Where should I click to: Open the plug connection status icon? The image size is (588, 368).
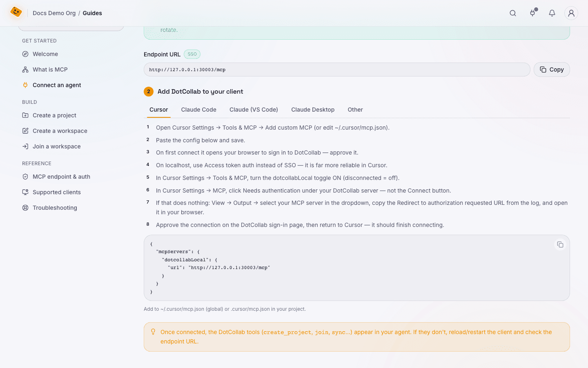pyautogui.click(x=532, y=13)
